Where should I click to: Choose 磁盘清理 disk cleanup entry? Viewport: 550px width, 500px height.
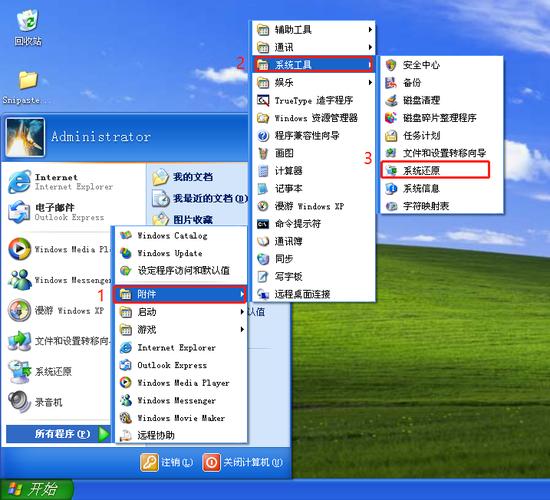(441, 100)
